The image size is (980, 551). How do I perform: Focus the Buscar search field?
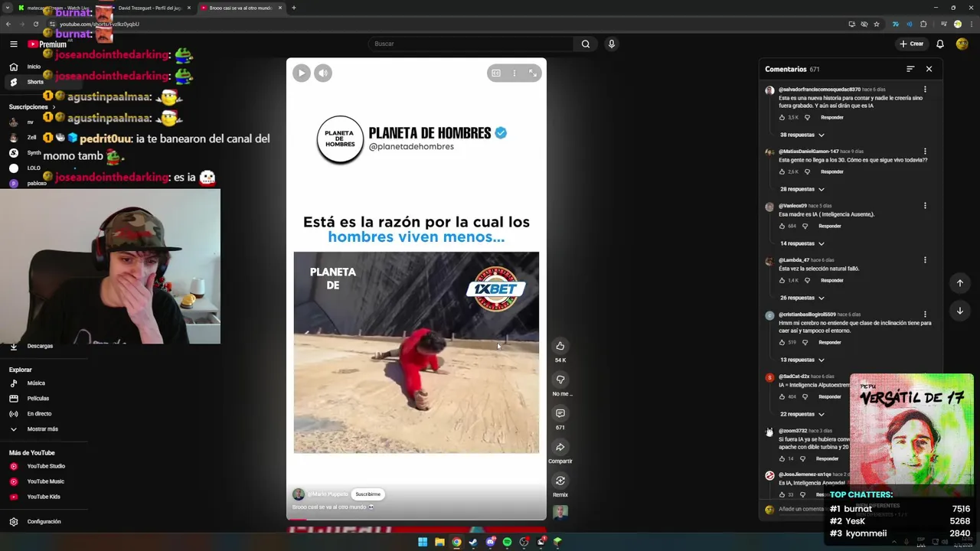[471, 44]
